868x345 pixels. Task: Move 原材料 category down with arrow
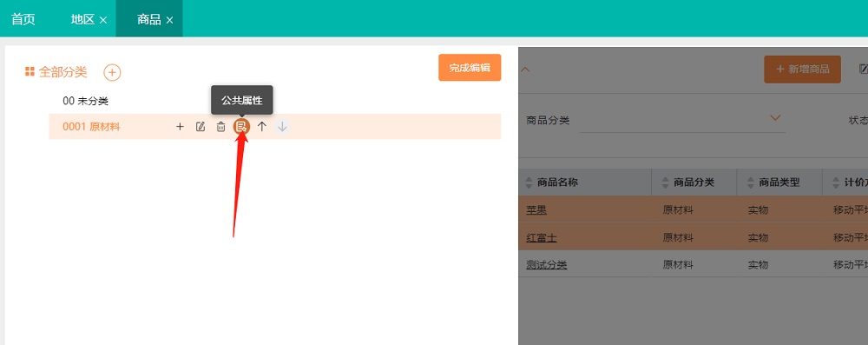pos(282,127)
